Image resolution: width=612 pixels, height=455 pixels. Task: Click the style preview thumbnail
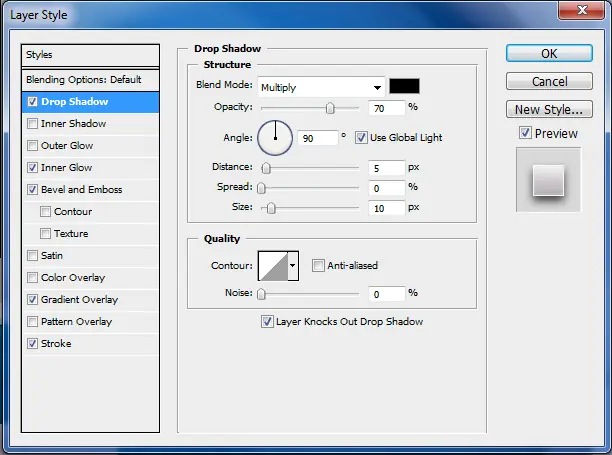(548, 180)
